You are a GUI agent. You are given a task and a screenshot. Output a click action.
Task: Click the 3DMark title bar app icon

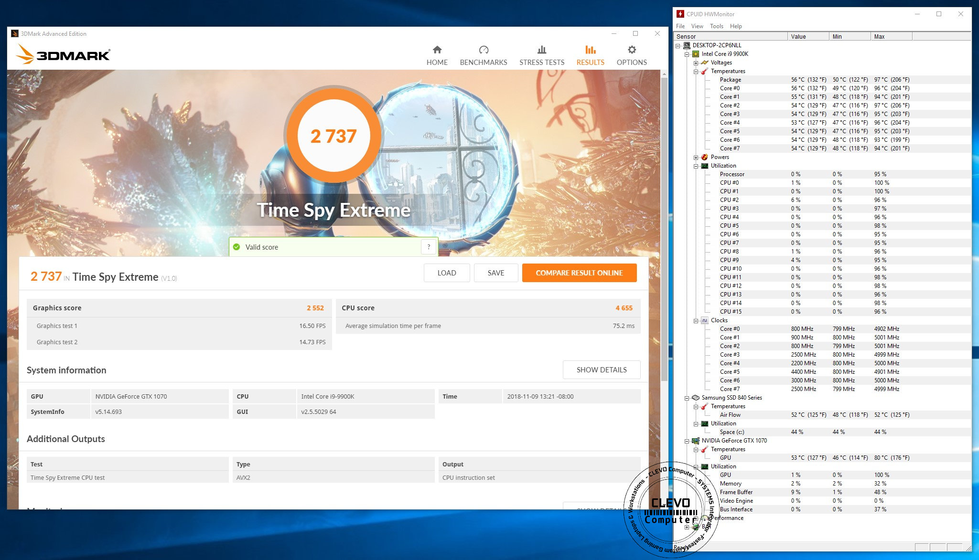(15, 34)
